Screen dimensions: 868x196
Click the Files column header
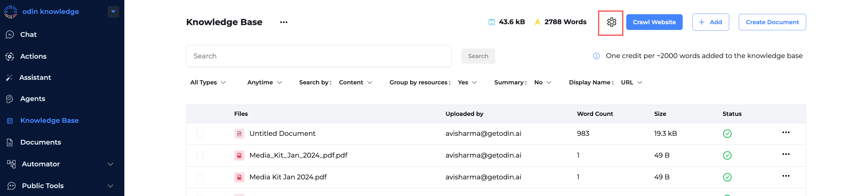[x=241, y=114]
